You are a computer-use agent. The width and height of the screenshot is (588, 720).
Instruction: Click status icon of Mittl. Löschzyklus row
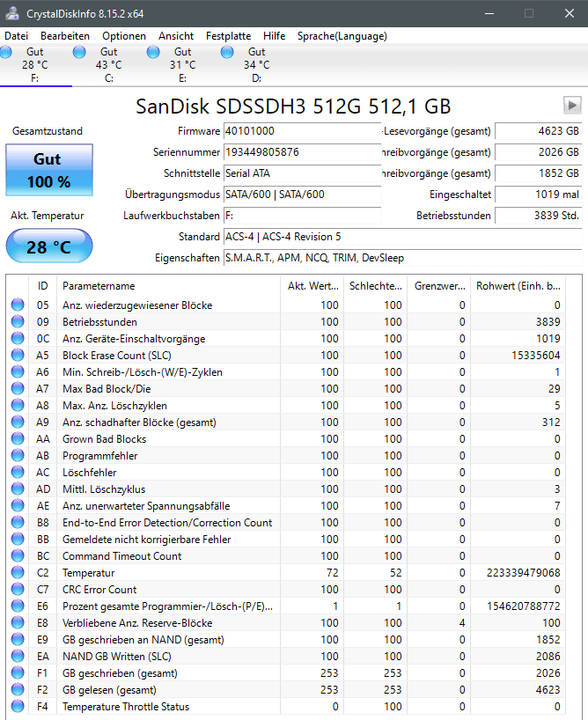[x=18, y=489]
